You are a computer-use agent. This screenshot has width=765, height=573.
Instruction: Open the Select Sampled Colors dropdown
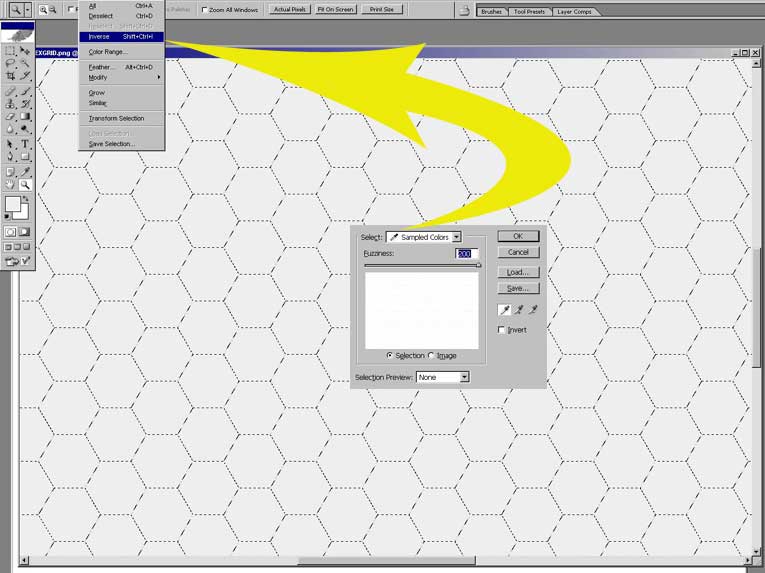tap(423, 237)
